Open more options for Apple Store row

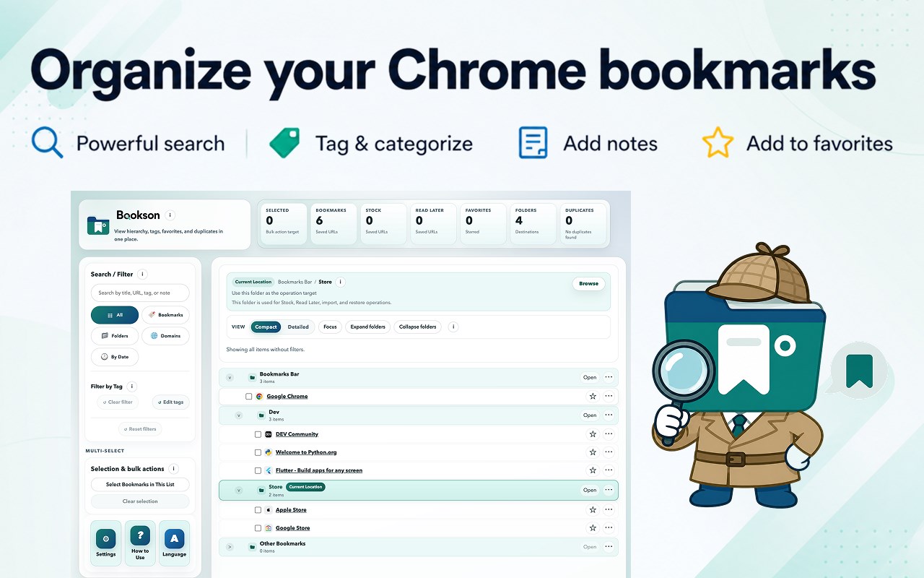pos(609,510)
